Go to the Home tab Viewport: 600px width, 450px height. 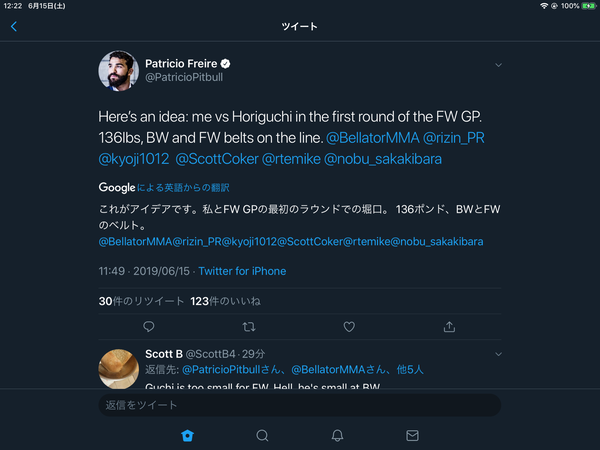pos(187,435)
